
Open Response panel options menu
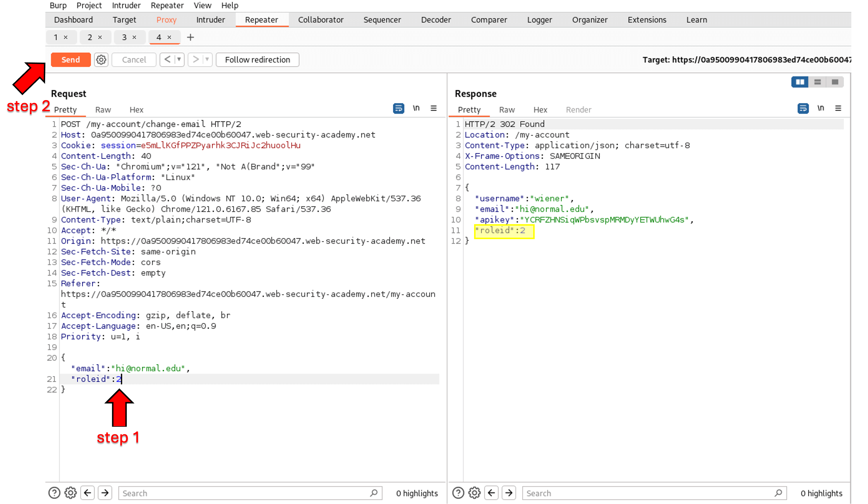point(838,109)
